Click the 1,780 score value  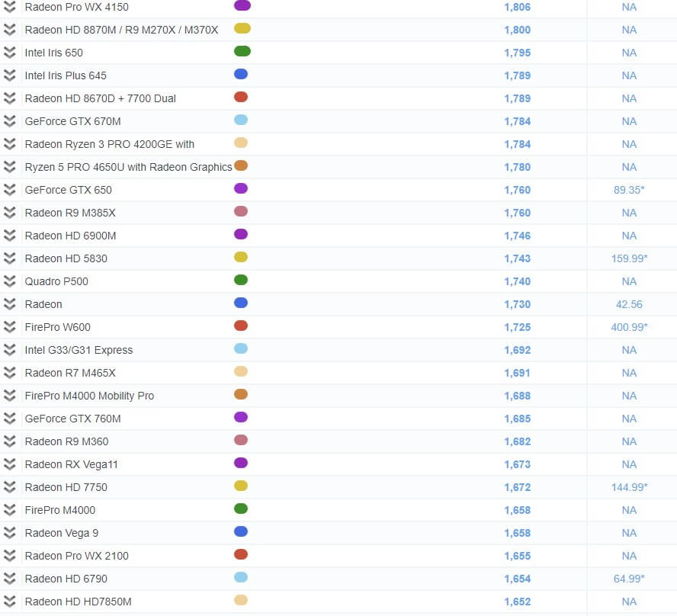[x=517, y=167]
